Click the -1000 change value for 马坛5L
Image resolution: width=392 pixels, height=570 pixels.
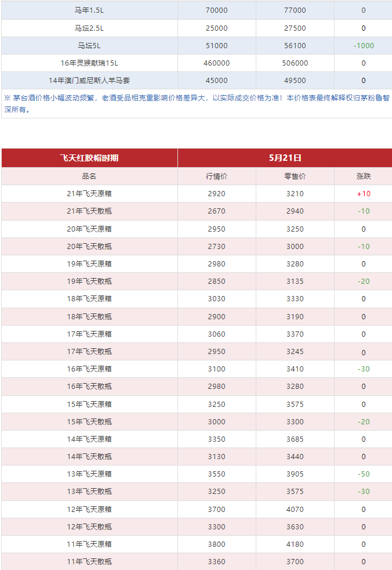click(364, 46)
